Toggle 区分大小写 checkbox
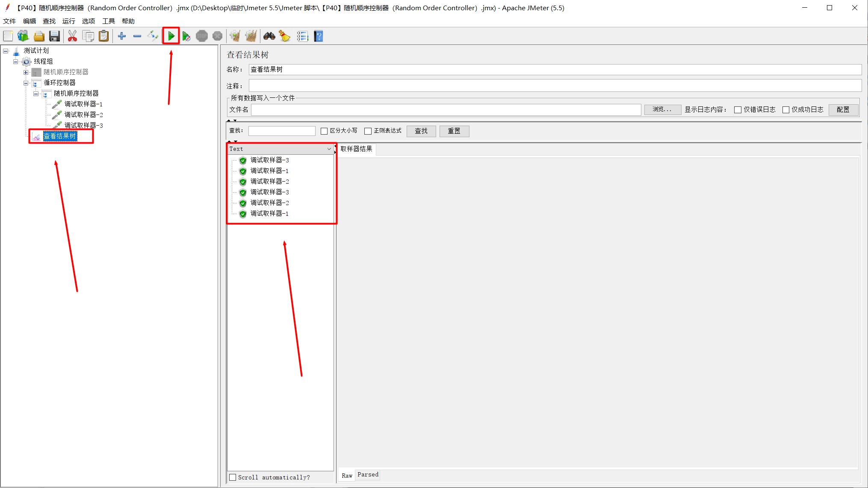The width and height of the screenshot is (868, 488). [x=324, y=131]
